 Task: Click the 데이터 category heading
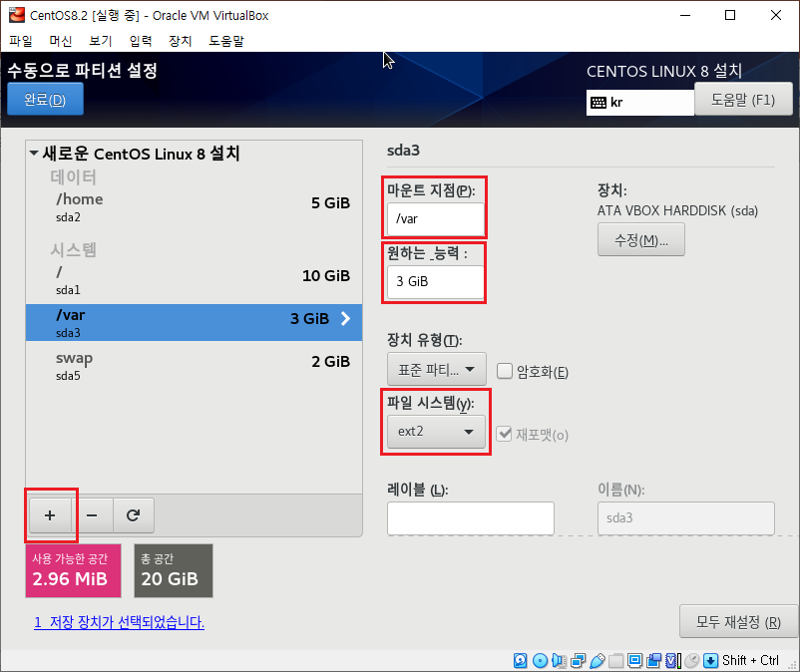click(73, 176)
